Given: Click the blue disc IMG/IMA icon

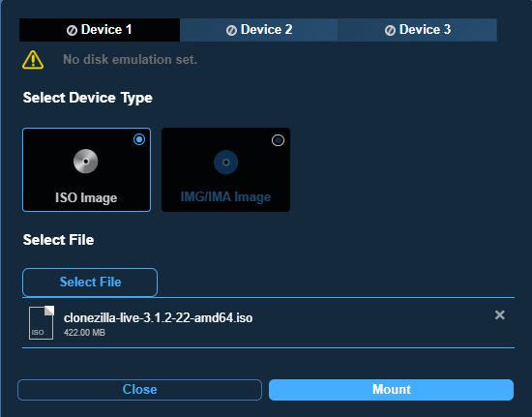Looking at the screenshot, I should pos(226,163).
